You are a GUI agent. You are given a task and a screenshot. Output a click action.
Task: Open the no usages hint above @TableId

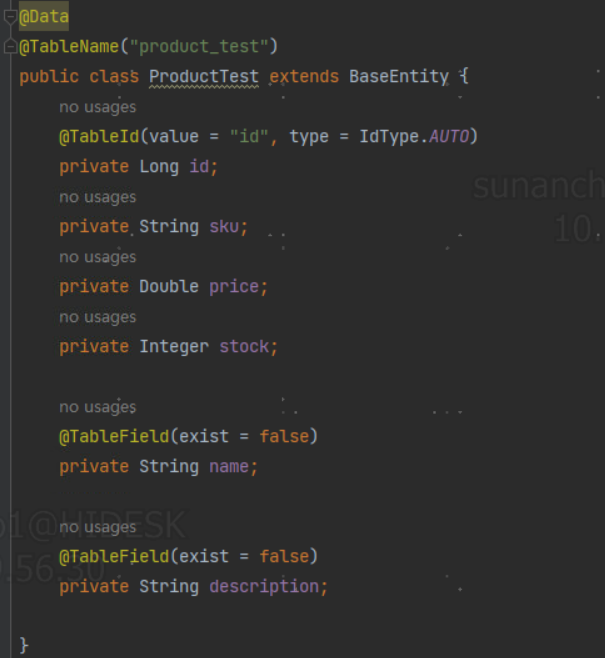98,107
